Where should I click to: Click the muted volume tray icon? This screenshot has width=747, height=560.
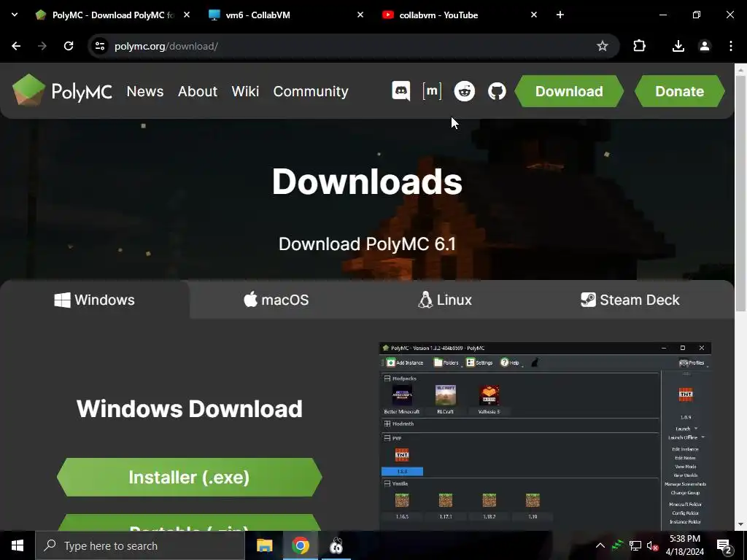[653, 545]
